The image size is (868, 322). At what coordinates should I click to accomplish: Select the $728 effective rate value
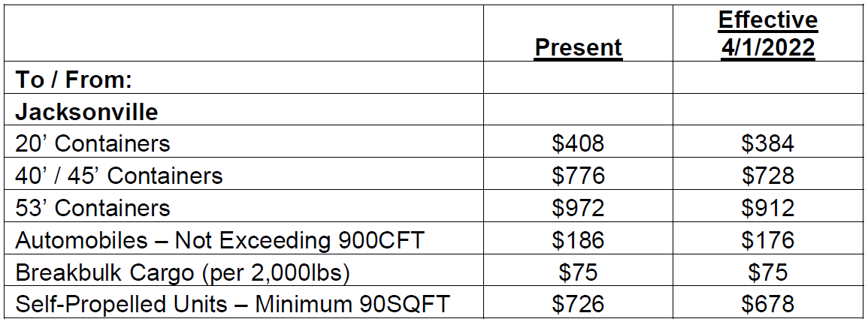768,176
